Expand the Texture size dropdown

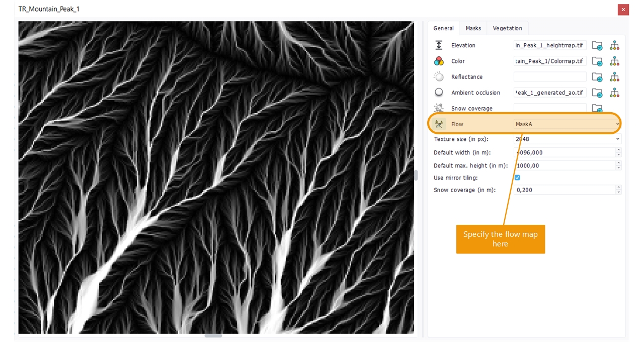tap(618, 139)
